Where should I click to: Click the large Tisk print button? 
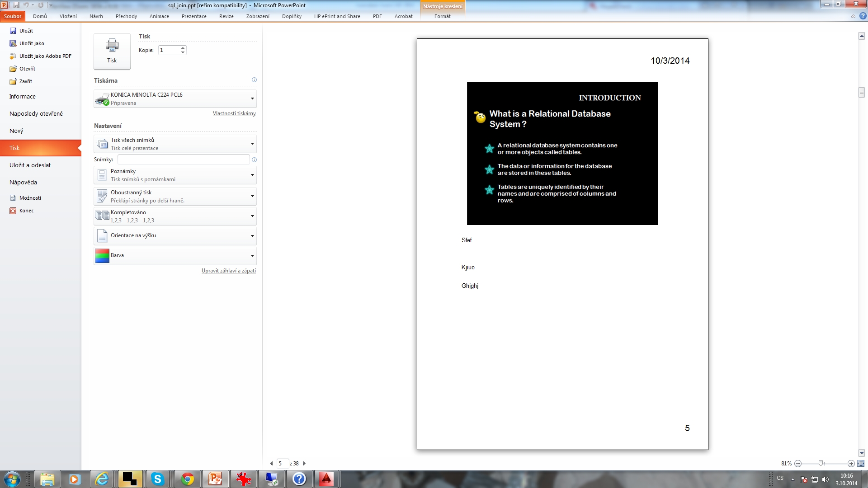112,51
